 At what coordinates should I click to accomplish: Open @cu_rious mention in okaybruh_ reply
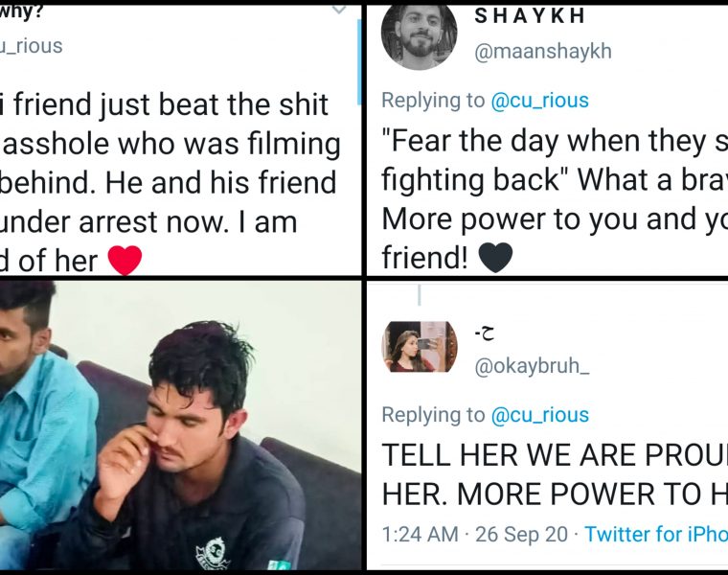tap(539, 415)
